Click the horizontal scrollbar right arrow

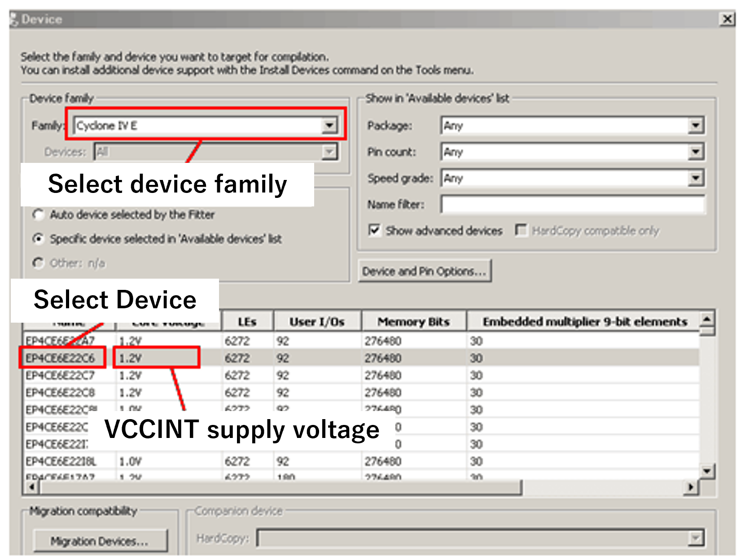[691, 487]
